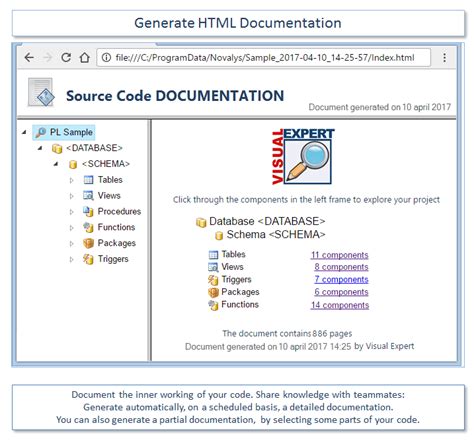Click the browser forward arrow
Screen dimensions: 474x442
click(x=48, y=58)
